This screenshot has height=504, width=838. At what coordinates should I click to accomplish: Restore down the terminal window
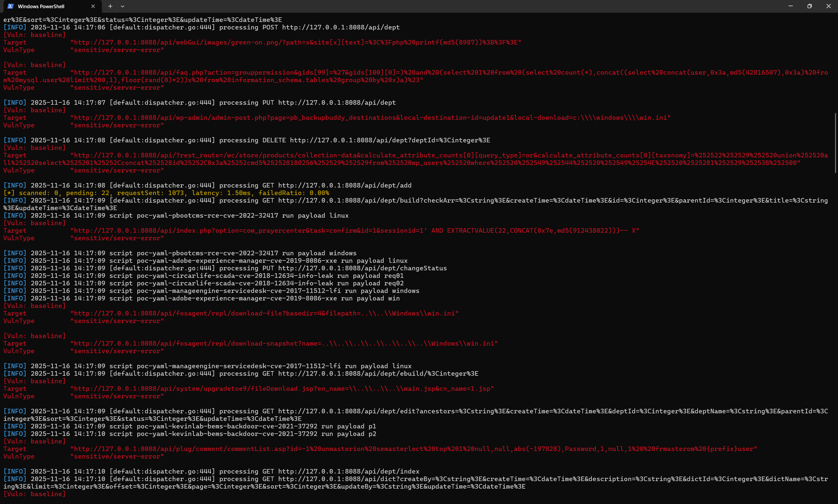[x=810, y=6]
